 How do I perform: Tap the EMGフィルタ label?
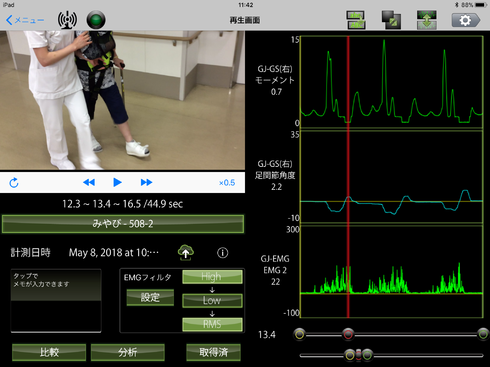point(148,277)
